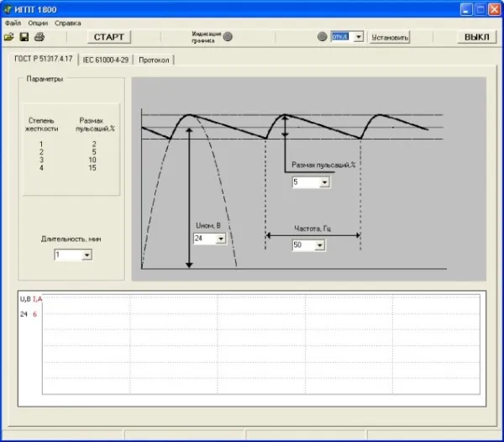Expand the Размах пульсаций percent dropdown
The height and width of the screenshot is (442, 504).
(324, 182)
